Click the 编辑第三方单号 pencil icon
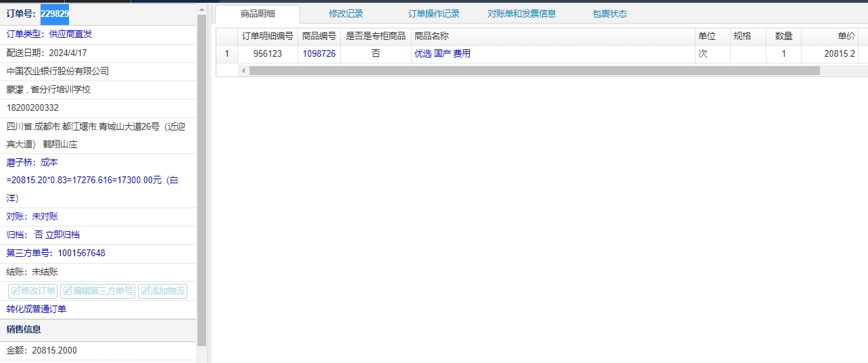The height and width of the screenshot is (363, 868). click(x=68, y=291)
